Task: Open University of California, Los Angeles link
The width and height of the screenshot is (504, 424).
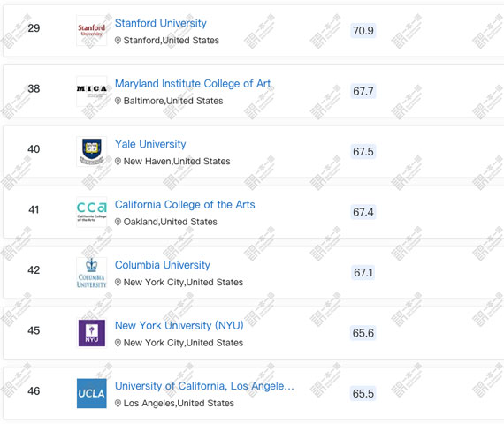Action: pyautogui.click(x=204, y=386)
